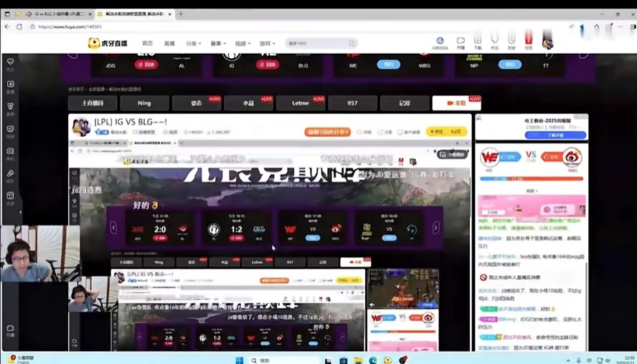637x364 pixels.
Task: Go back using the browser back arrow
Action: pos(7,27)
